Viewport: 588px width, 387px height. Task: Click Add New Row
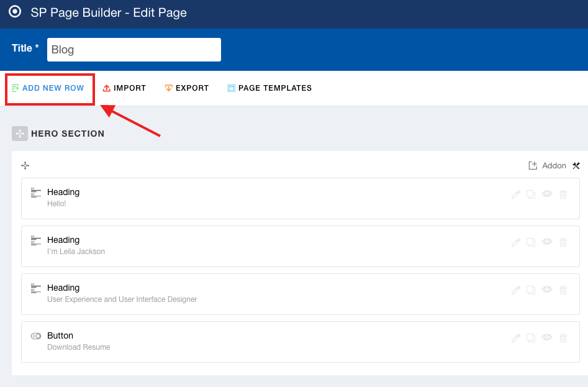(x=48, y=88)
